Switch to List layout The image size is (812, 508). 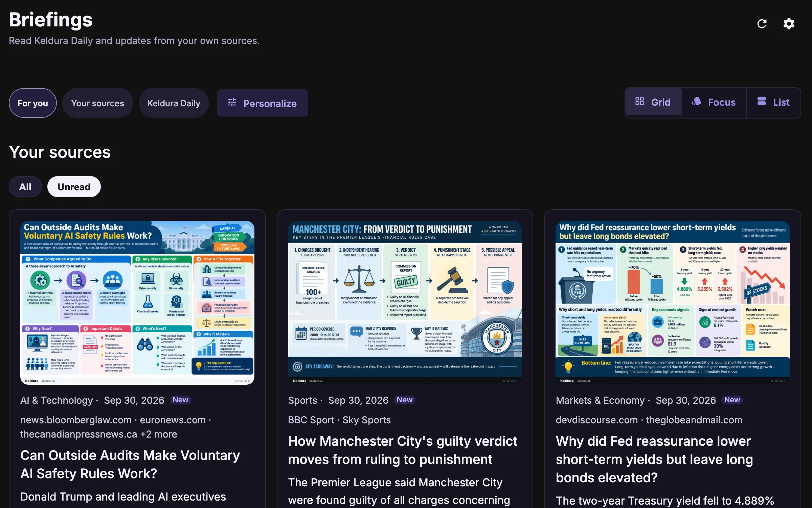pyautogui.click(x=773, y=103)
